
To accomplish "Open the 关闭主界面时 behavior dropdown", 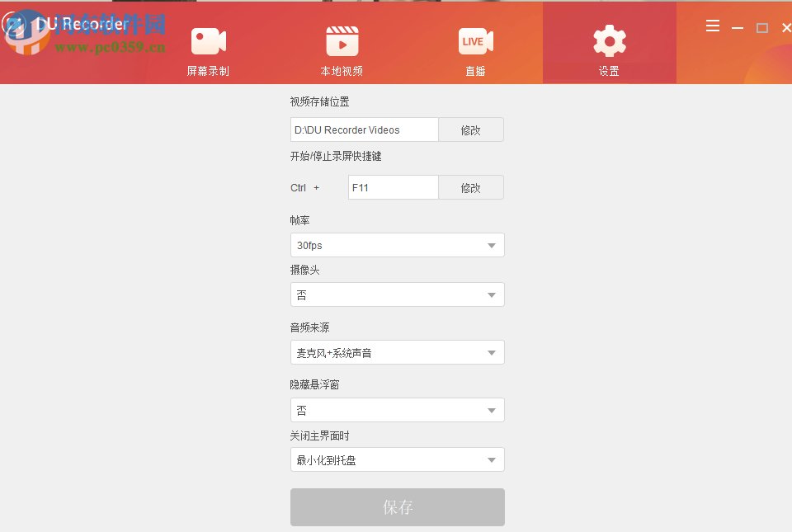I will pyautogui.click(x=397, y=459).
